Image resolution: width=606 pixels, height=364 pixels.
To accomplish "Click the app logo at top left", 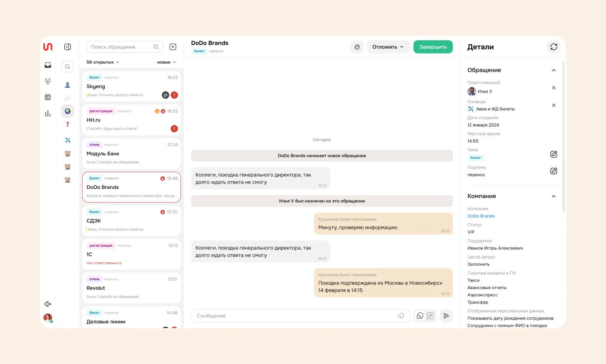I will (48, 47).
